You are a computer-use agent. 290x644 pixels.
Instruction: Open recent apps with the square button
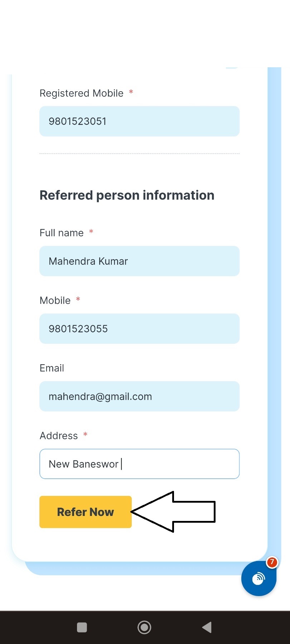click(82, 627)
